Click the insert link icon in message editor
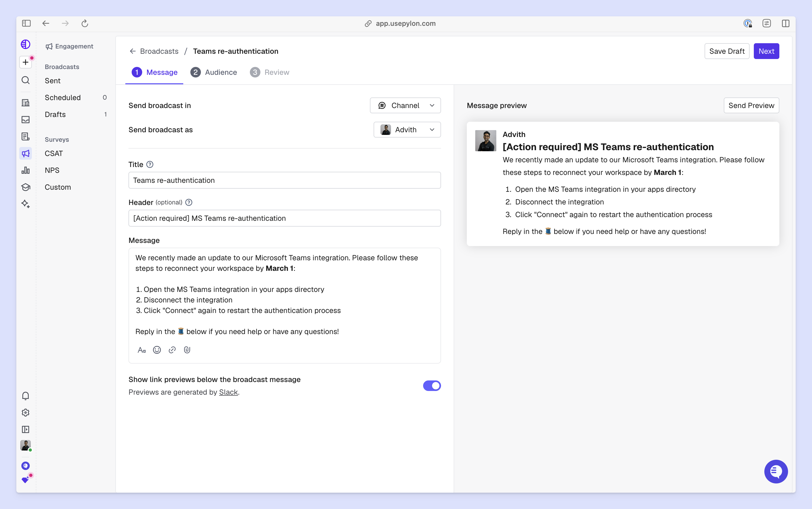812x509 pixels. point(172,350)
